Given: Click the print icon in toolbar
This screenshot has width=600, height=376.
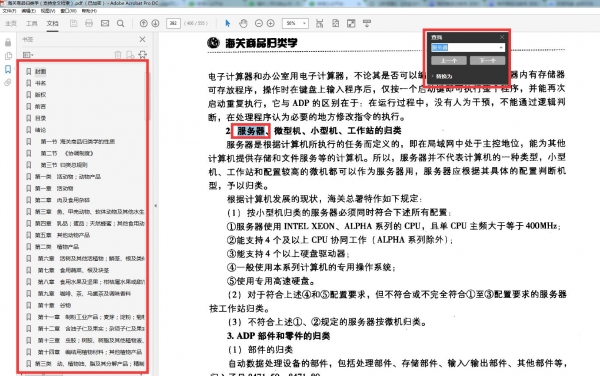Looking at the screenshot, I should 89,23.
